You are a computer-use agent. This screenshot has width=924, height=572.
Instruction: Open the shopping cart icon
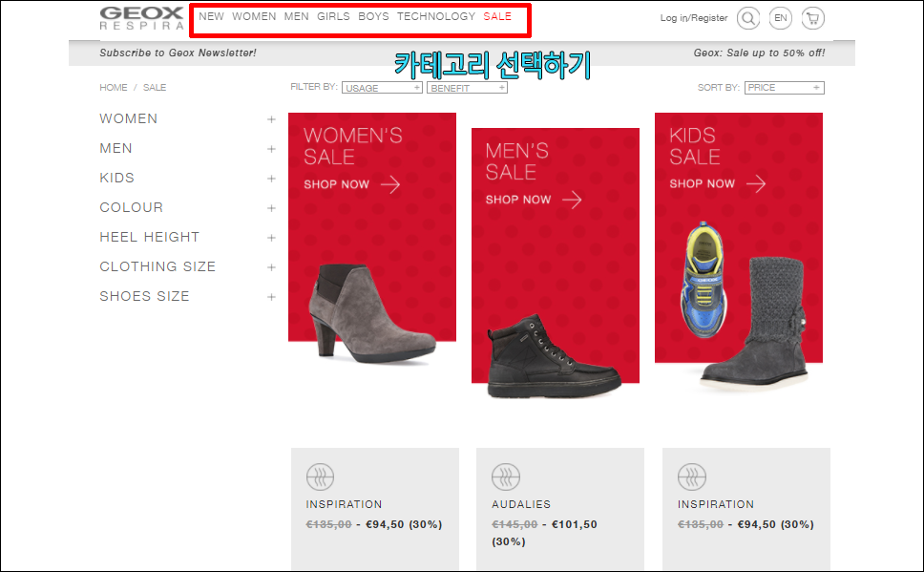[812, 18]
